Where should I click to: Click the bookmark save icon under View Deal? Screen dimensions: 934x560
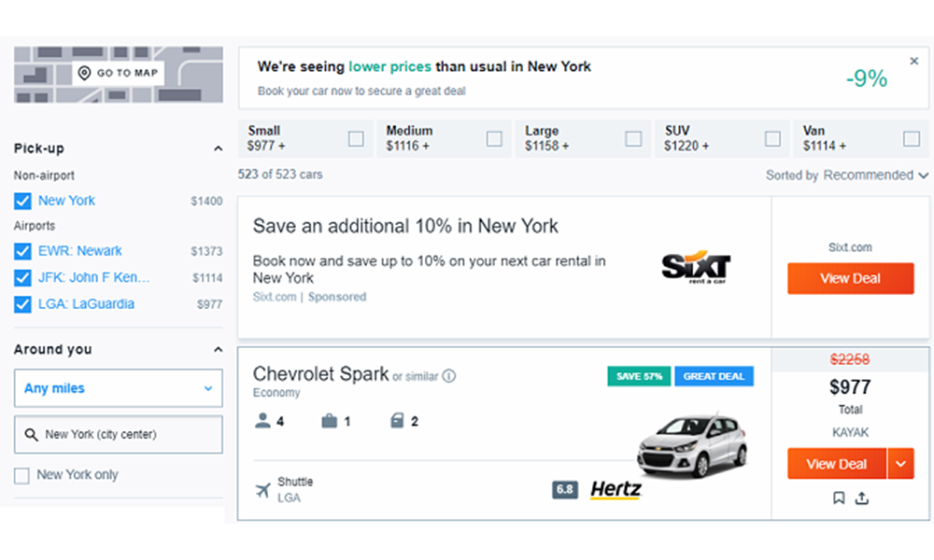tap(839, 498)
